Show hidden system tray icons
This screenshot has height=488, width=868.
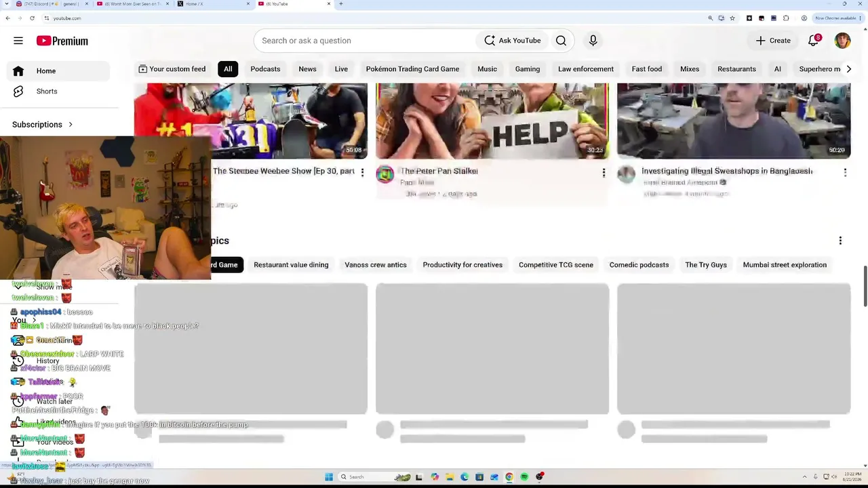point(806,477)
